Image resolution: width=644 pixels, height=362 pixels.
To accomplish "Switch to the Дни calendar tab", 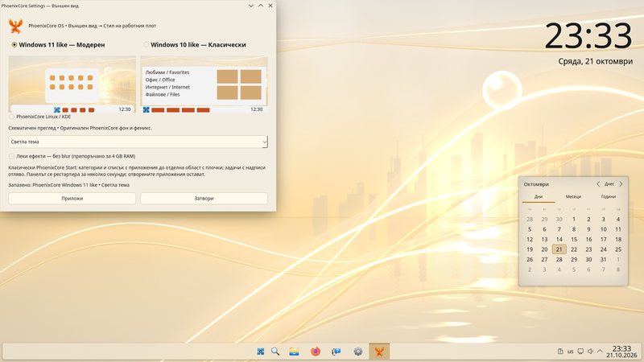I will pyautogui.click(x=539, y=197).
